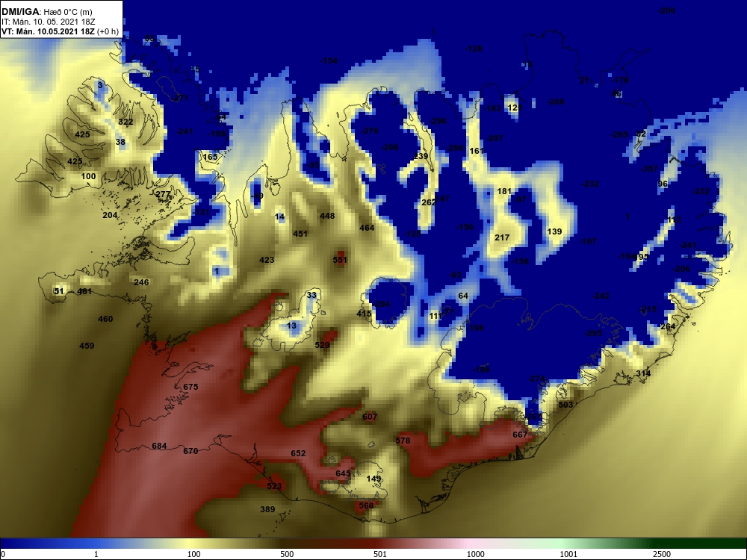Screen dimensions: 747x560
Task: Click the '264' height value
Action: point(668,326)
